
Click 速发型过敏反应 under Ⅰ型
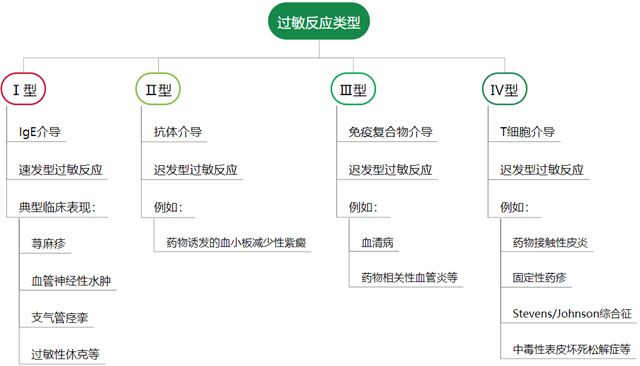[x=60, y=170]
